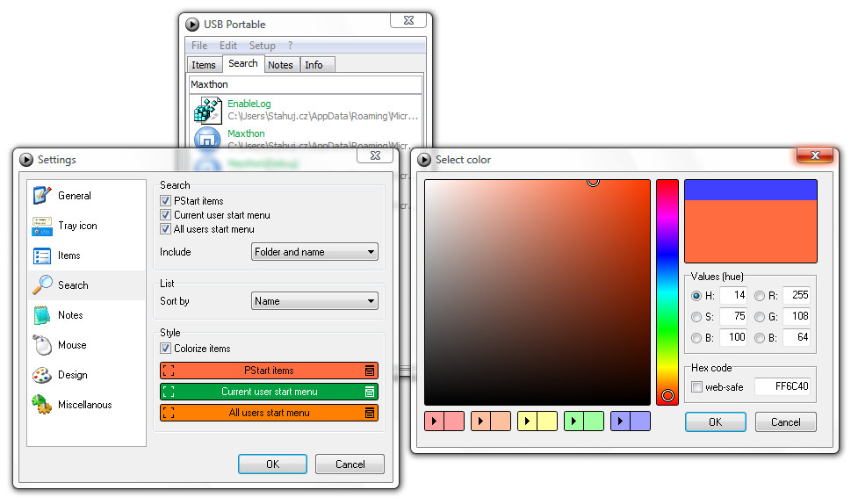Uncheck PStart items search checkbox
This screenshot has height=504, width=851.
click(x=165, y=201)
